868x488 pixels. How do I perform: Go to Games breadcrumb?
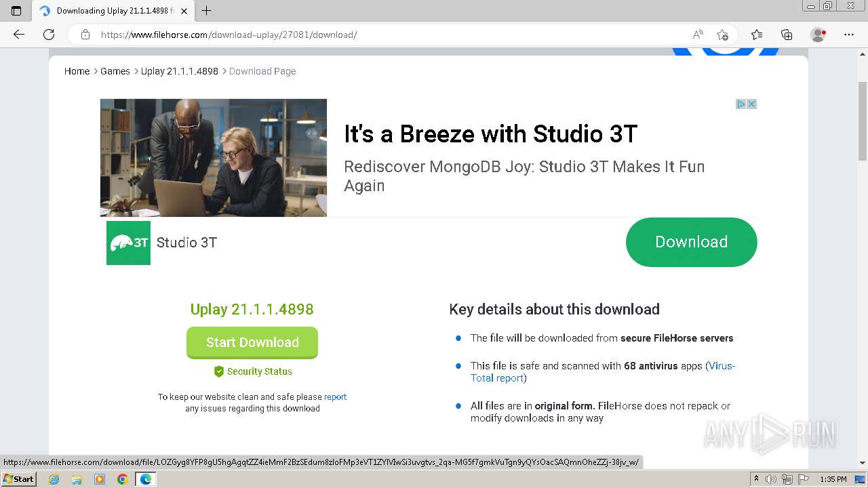[115, 71]
